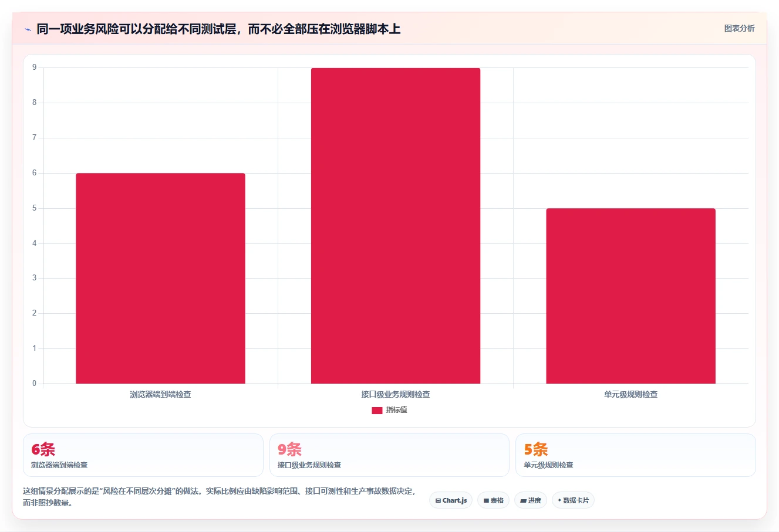Click the 接口级业务规则检查 bar in the chart
The height and width of the screenshot is (532, 779).
396,226
